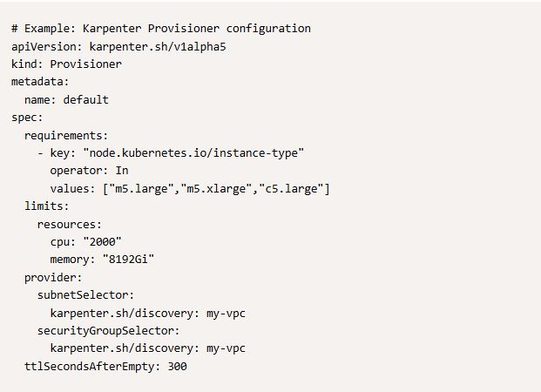Click the subnetSelector: key
This screenshot has width=541, height=392.
[85, 295]
